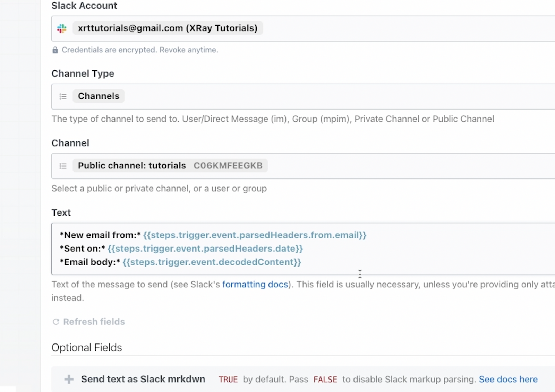Select the xrttutorials@gmail.com account chip
The height and width of the screenshot is (392, 555).
(168, 28)
